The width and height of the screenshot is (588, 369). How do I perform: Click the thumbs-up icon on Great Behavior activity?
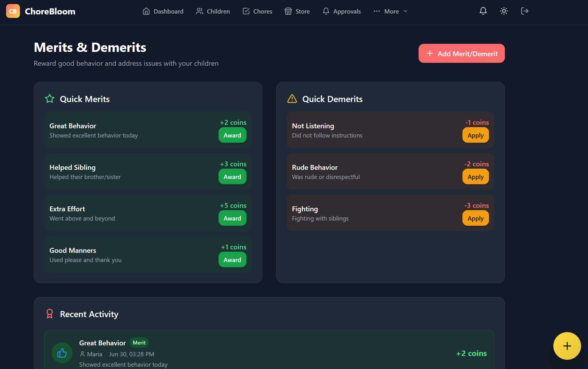click(x=62, y=353)
